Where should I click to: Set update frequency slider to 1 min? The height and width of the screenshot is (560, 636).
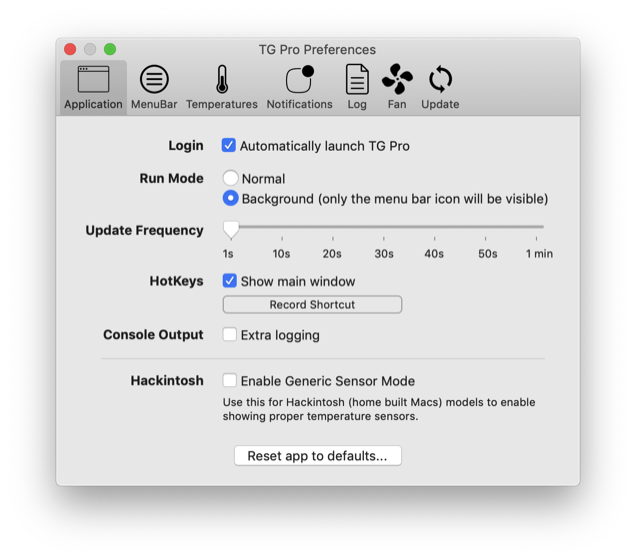tap(536, 227)
